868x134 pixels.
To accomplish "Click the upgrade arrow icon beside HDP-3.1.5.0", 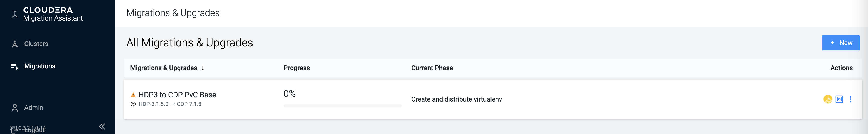I will pyautogui.click(x=133, y=104).
